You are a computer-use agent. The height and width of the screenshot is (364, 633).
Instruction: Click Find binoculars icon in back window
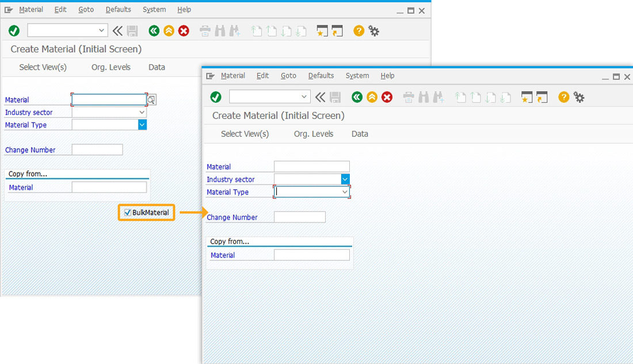click(220, 30)
